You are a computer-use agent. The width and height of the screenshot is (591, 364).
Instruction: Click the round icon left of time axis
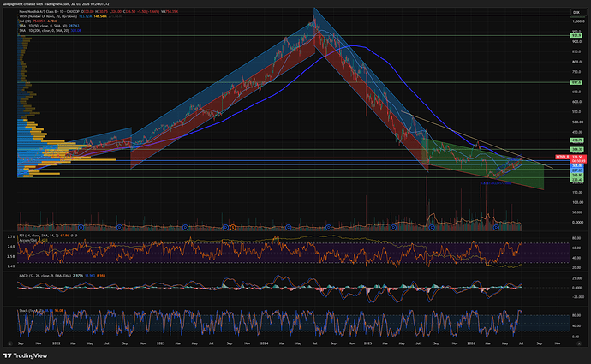pos(10,343)
